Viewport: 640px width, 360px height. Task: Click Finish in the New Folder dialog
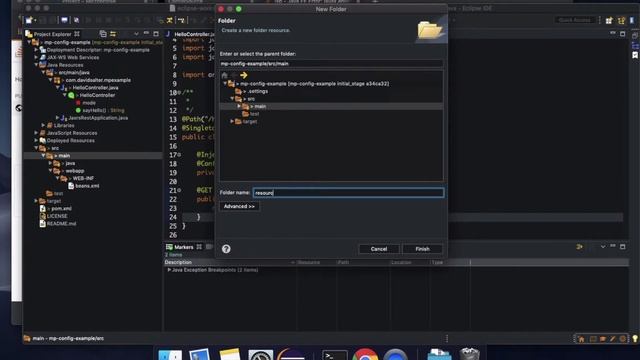(x=422, y=249)
